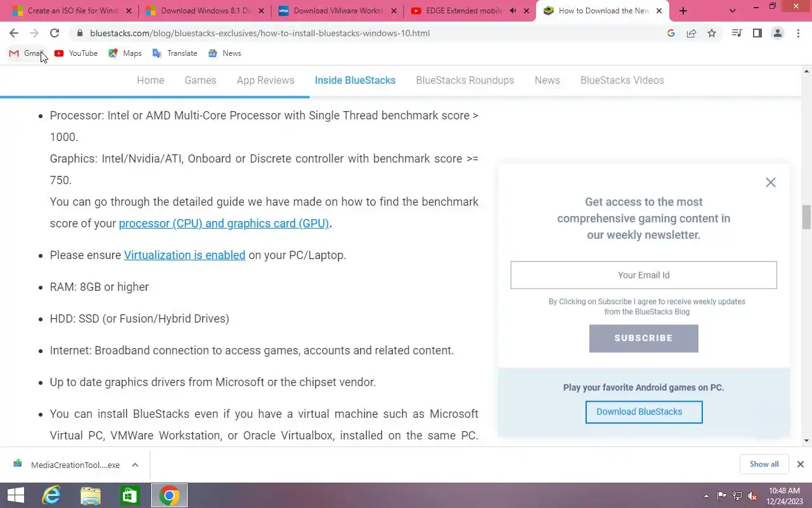Close the downloads bar
This screenshot has width=812, height=508.
801,464
